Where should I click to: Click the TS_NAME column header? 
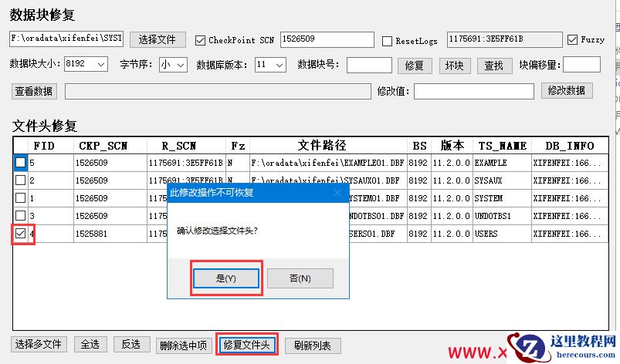502,146
